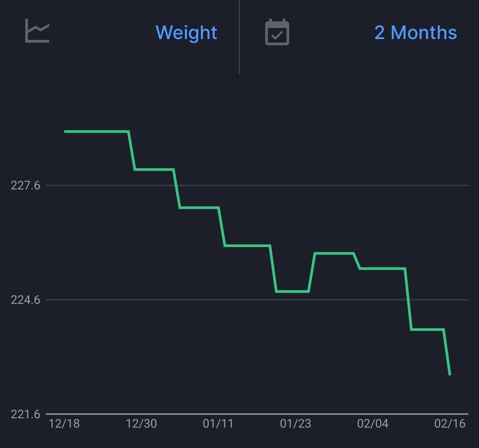The height and width of the screenshot is (448, 479).
Task: Click the calendar checkmark icon
Action: tap(277, 32)
